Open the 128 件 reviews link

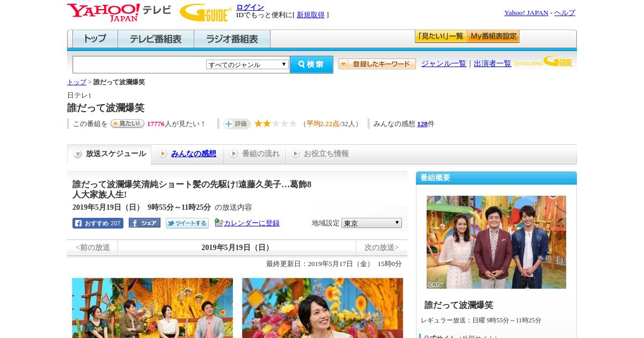click(422, 124)
